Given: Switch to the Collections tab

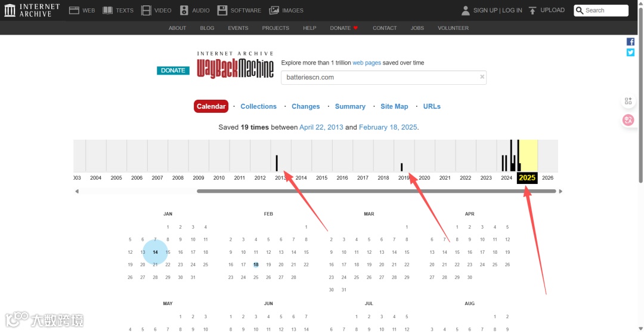Looking at the screenshot, I should 259,106.
